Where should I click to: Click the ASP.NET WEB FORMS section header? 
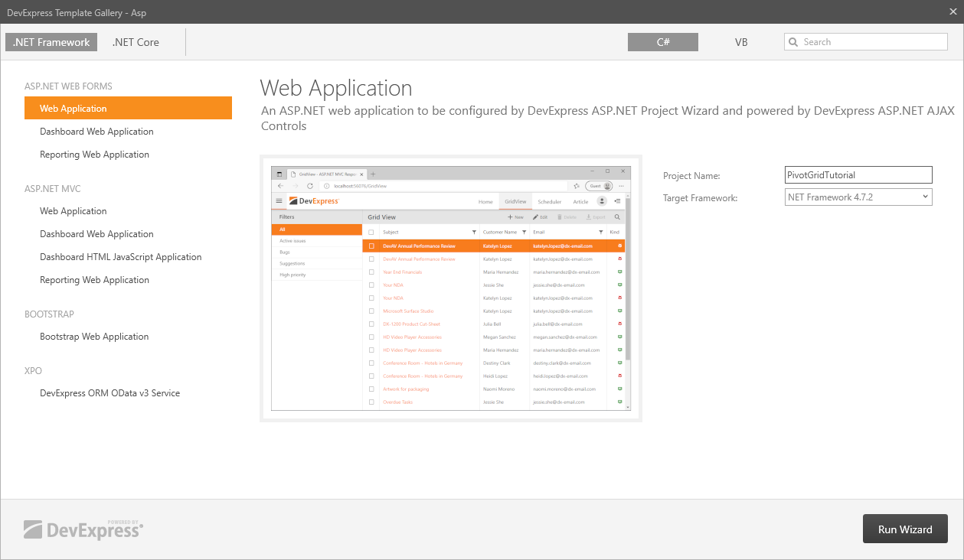click(x=68, y=86)
